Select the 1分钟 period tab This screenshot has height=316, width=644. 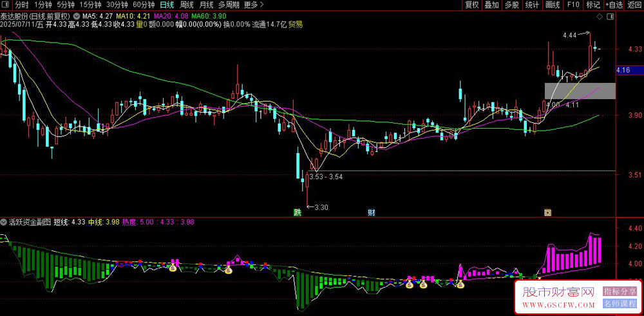pos(43,5)
